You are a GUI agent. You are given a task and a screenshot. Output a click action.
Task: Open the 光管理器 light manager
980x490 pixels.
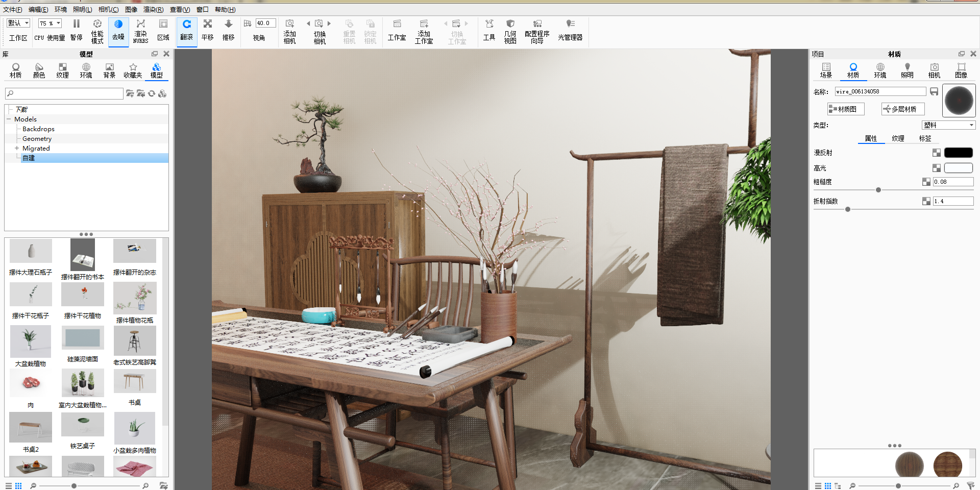[x=570, y=31]
